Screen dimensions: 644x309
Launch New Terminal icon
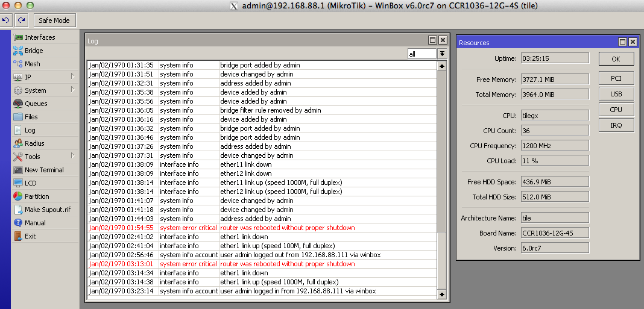(18, 170)
